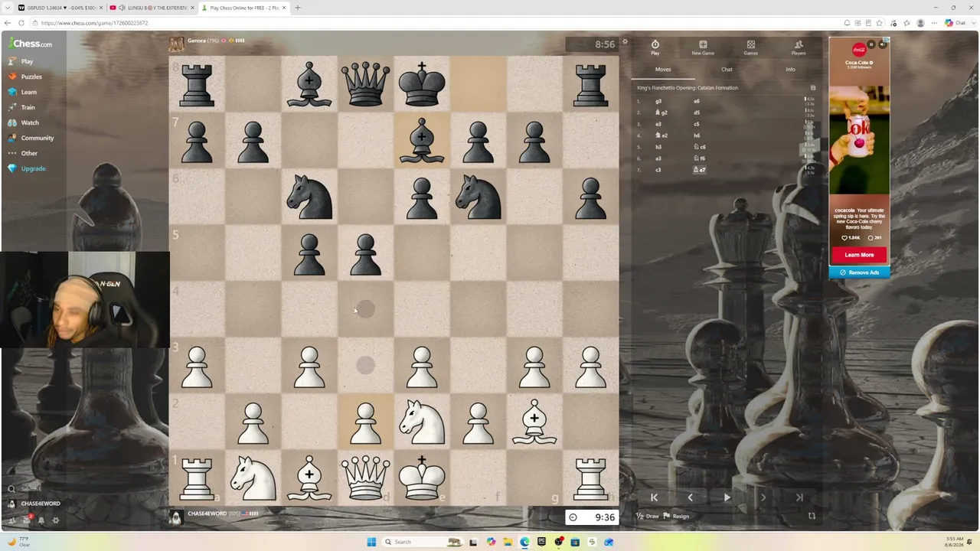This screenshot has width=980, height=551.
Task: Jump to the last move
Action: (x=799, y=497)
